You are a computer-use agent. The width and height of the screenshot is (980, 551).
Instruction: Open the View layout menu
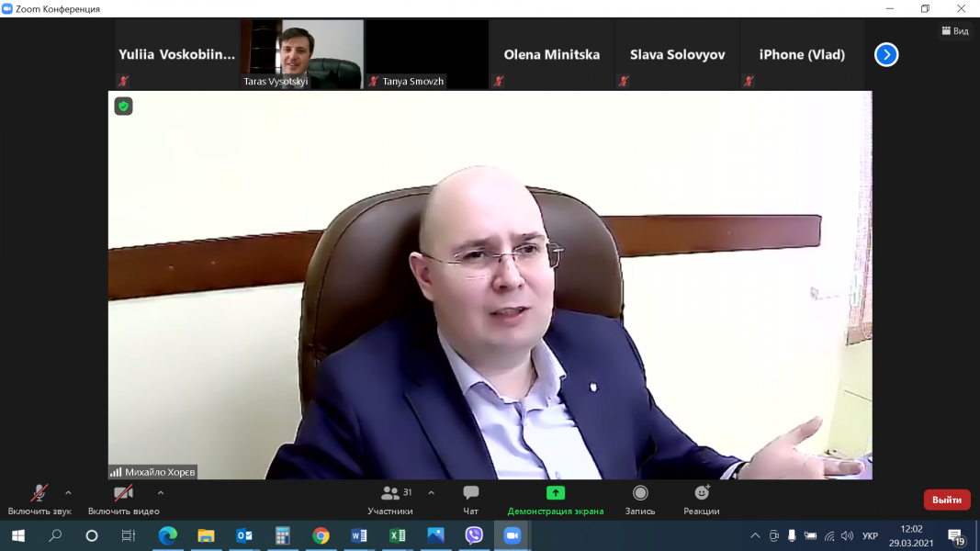tap(954, 31)
